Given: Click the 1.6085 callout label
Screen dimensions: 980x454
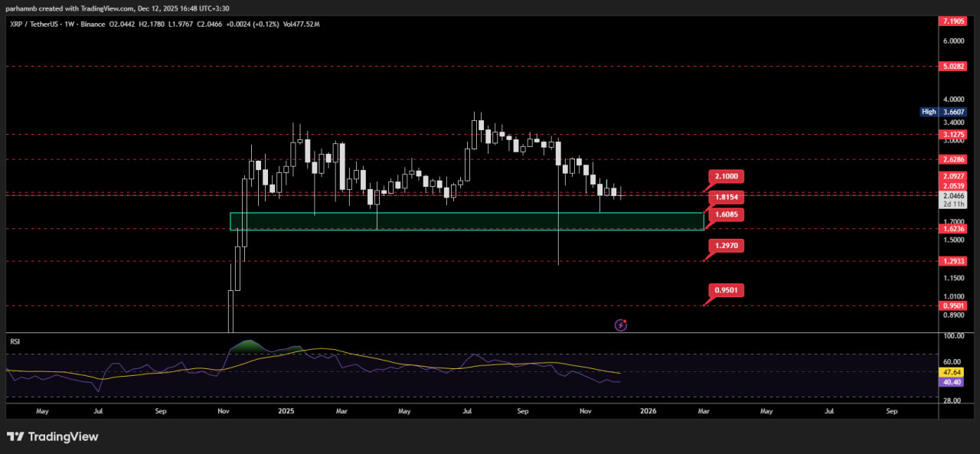Looking at the screenshot, I should (x=726, y=215).
